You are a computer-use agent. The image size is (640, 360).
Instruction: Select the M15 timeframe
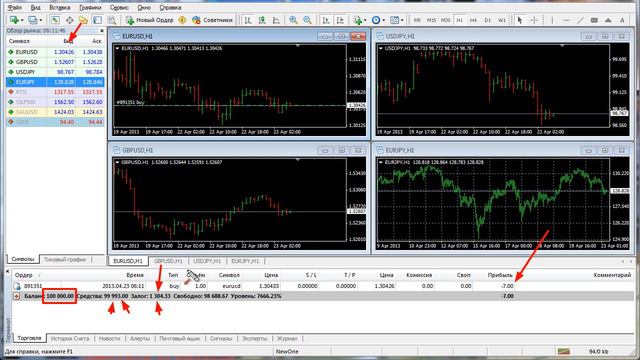(431, 20)
